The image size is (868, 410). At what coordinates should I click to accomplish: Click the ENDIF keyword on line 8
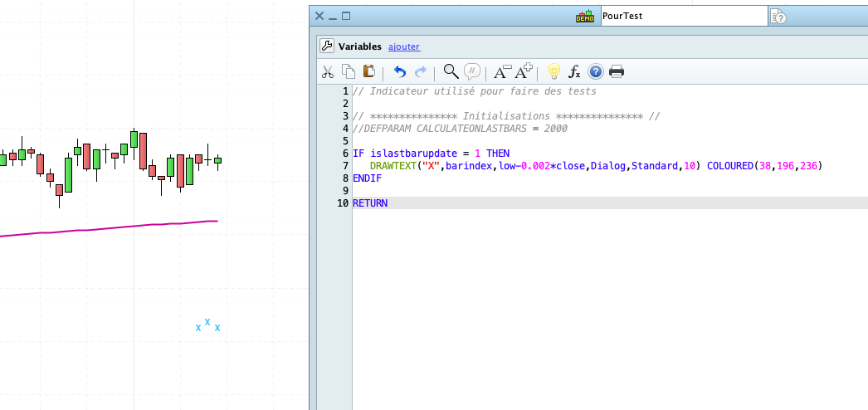pyautogui.click(x=367, y=178)
